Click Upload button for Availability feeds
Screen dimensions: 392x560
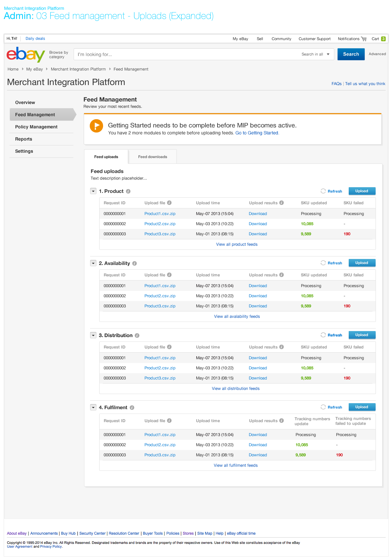point(362,263)
